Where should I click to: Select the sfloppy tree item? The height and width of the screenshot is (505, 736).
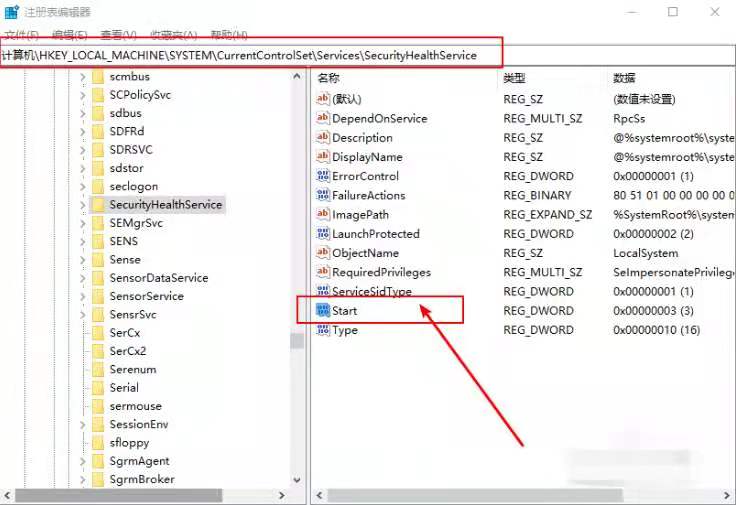point(129,443)
